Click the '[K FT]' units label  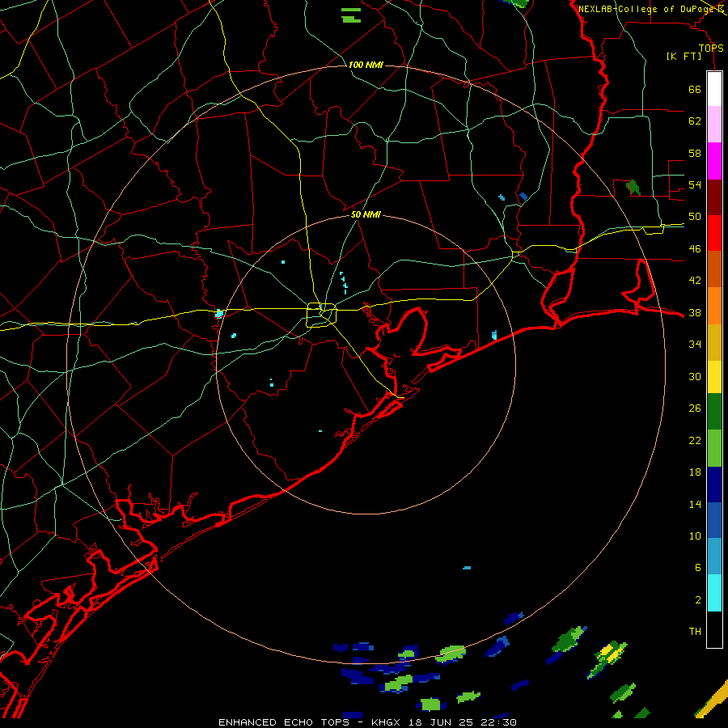click(x=684, y=57)
